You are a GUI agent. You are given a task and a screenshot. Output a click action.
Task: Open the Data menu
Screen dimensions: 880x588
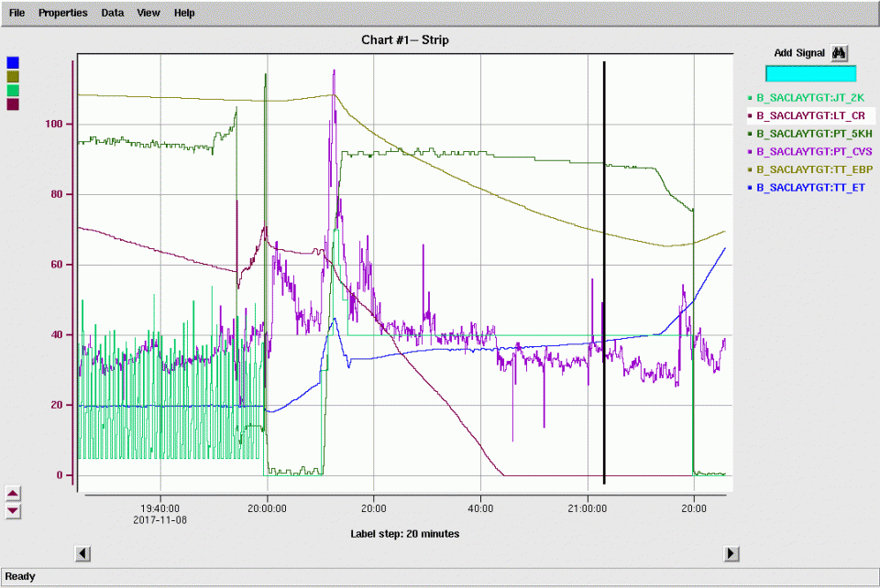[112, 13]
